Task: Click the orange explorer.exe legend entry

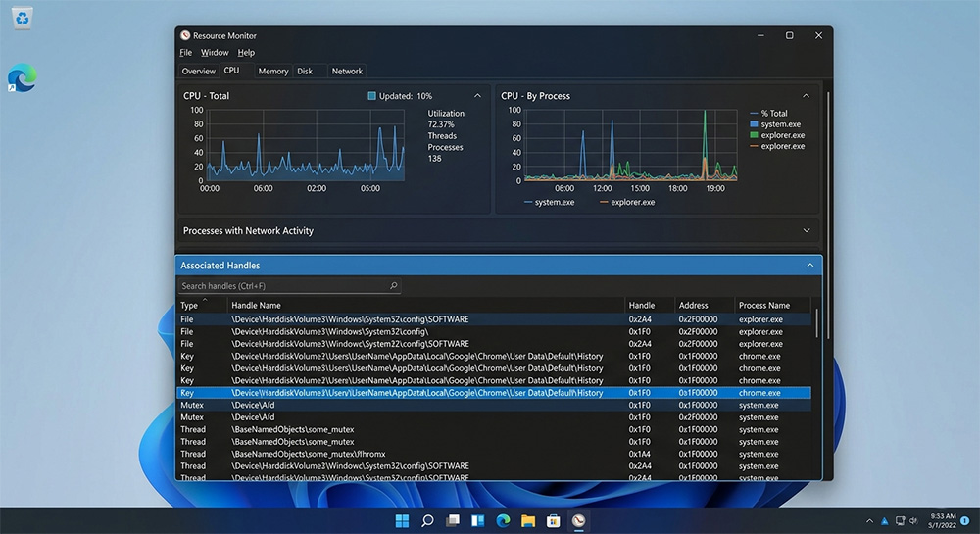Action: 777,146
